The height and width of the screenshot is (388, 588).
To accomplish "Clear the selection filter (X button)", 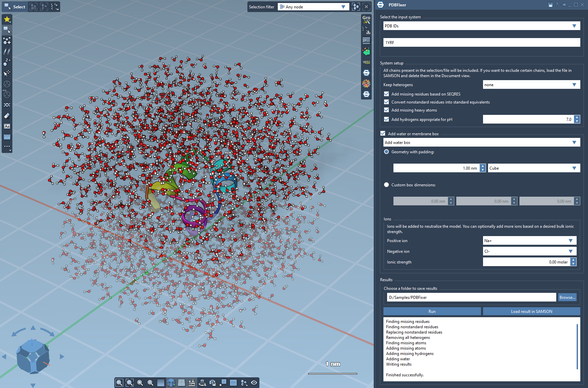I will coord(366,7).
